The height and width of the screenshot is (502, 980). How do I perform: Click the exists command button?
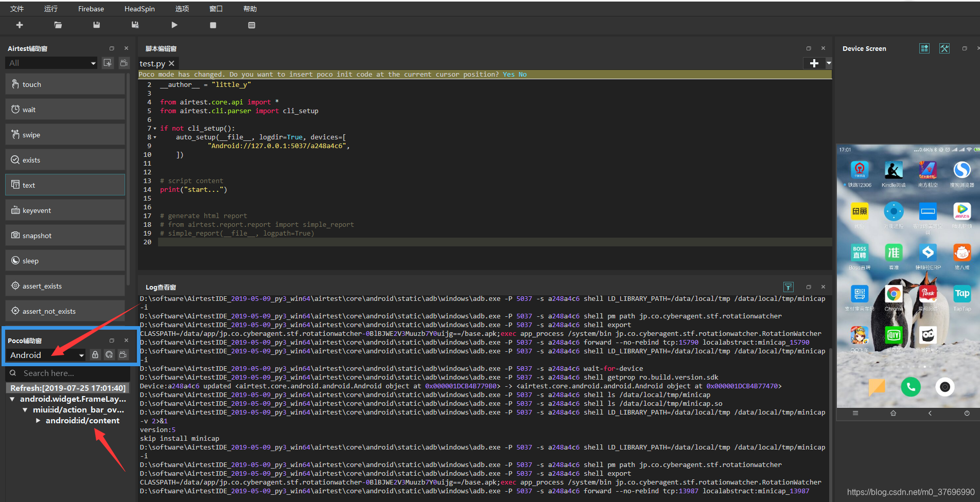[x=65, y=160]
